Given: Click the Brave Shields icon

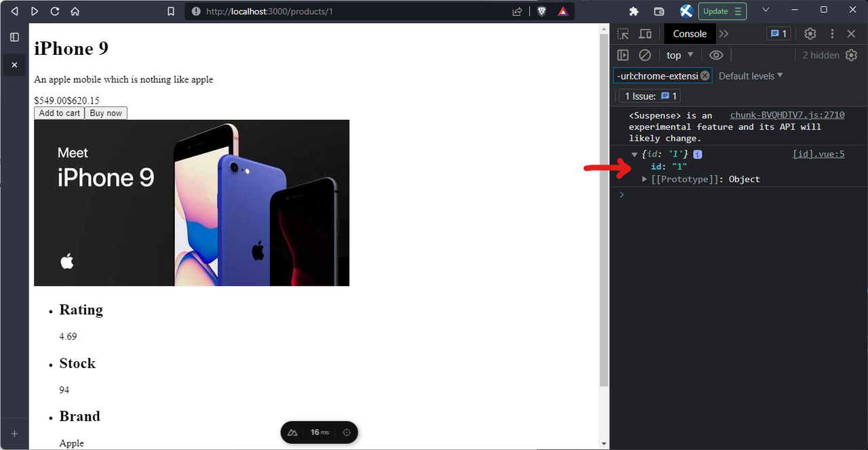Looking at the screenshot, I should [x=542, y=11].
